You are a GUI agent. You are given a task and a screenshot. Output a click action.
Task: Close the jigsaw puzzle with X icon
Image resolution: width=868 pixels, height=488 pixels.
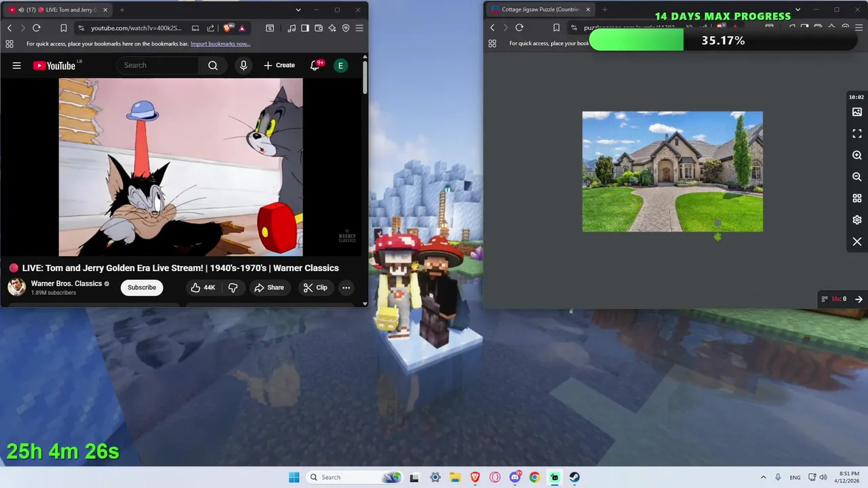point(857,241)
